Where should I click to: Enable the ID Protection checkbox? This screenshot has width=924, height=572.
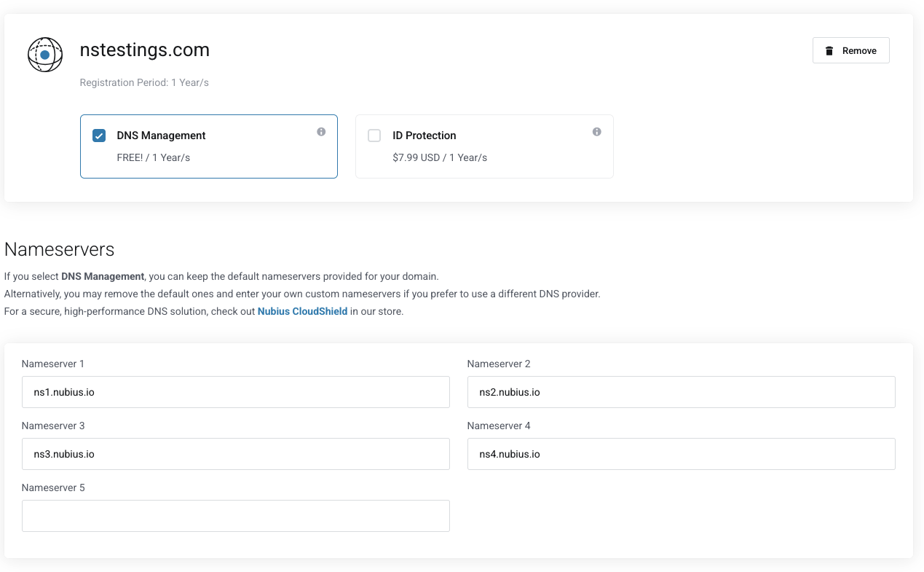point(374,136)
